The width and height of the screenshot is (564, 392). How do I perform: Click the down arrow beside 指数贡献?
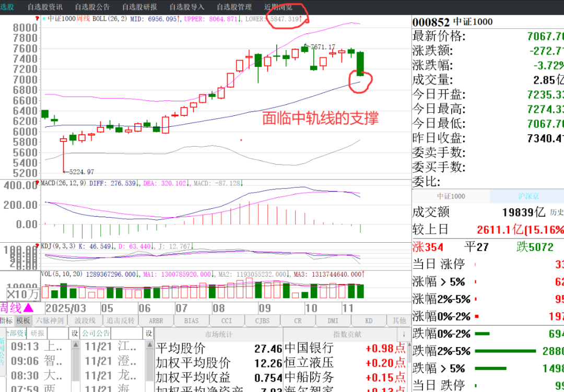[404, 334]
